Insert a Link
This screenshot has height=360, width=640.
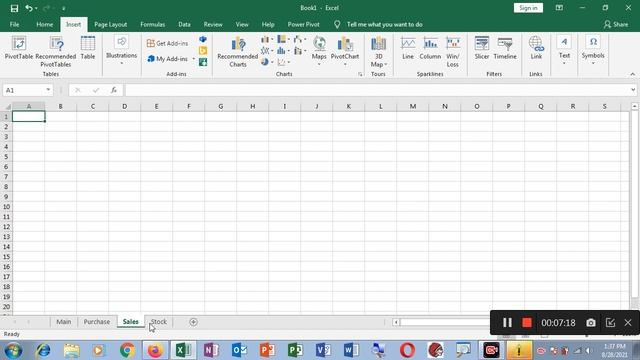[536, 48]
